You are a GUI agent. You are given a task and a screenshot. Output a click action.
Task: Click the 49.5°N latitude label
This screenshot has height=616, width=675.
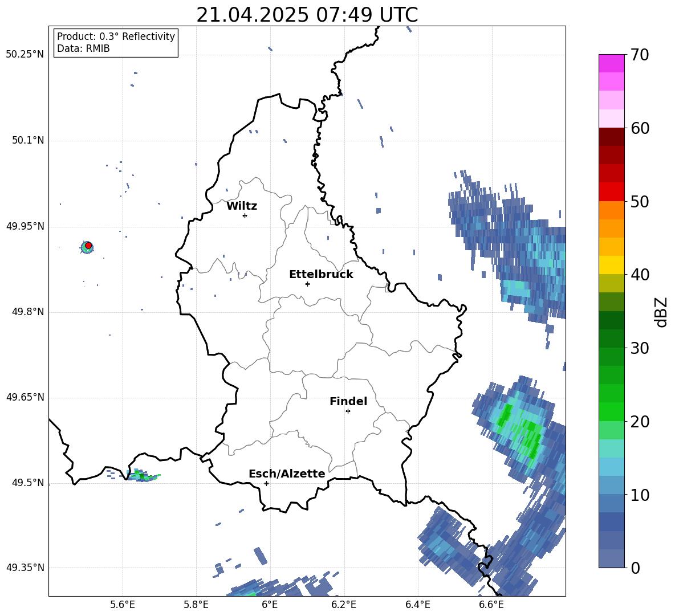coord(28,483)
